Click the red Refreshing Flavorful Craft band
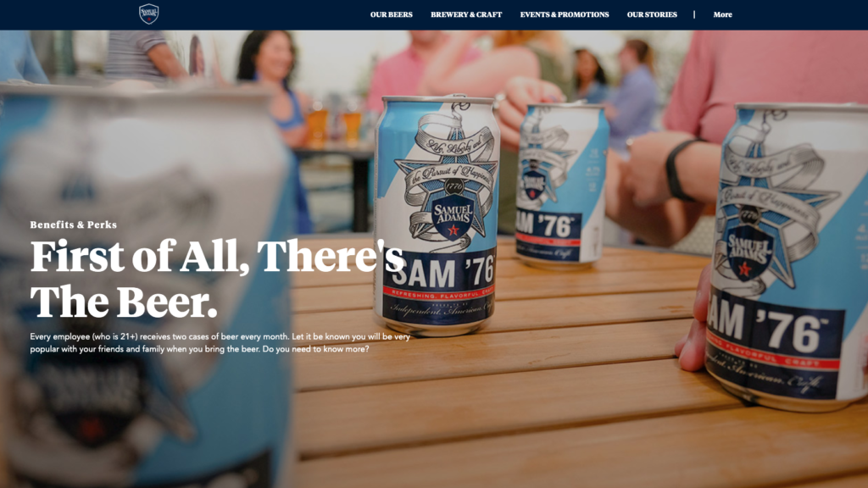Viewport: 868px width, 488px height. click(x=439, y=292)
